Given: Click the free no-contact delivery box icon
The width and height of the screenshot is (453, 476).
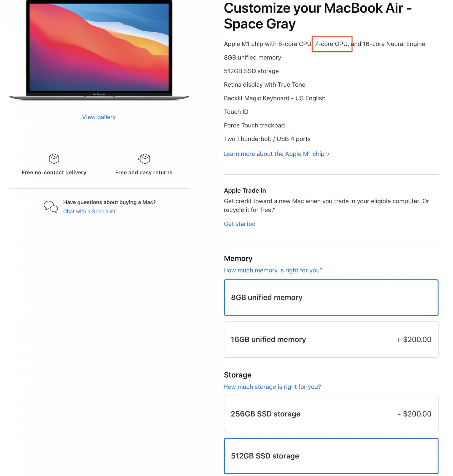Looking at the screenshot, I should click(x=54, y=159).
